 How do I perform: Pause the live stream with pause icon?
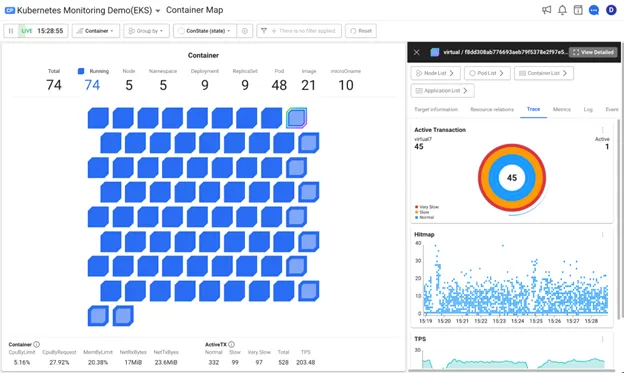(x=11, y=31)
